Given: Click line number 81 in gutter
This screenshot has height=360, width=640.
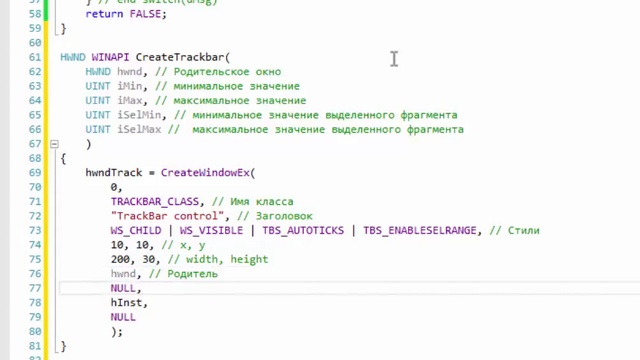Looking at the screenshot, I should click(x=35, y=346).
